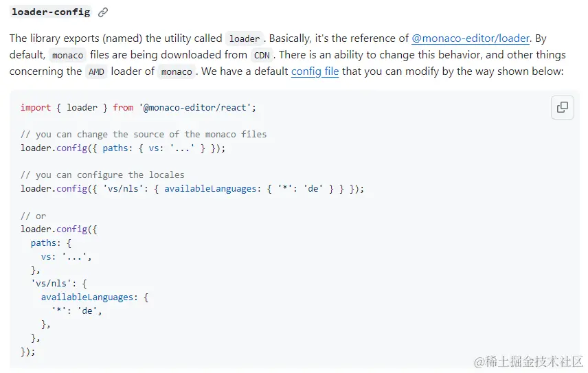Click "paths:" in the multi-line config block

pyautogui.click(x=45, y=243)
